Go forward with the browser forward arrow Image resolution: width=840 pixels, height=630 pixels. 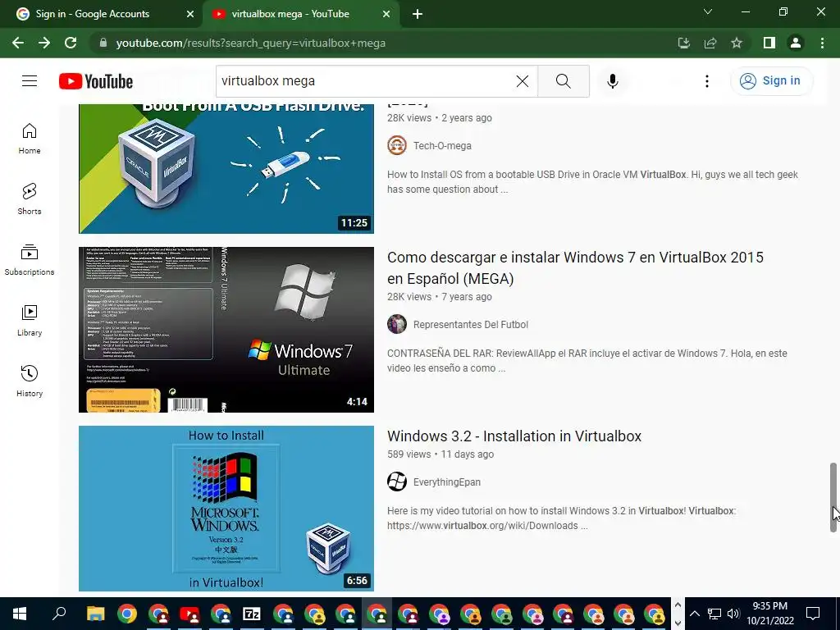pos(44,43)
